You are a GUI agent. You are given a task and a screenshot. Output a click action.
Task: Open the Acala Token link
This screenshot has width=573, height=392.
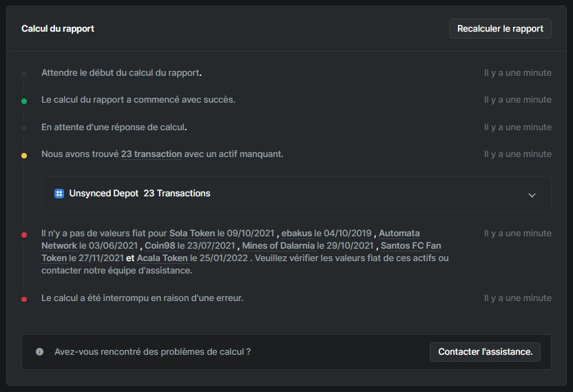pyautogui.click(x=164, y=258)
